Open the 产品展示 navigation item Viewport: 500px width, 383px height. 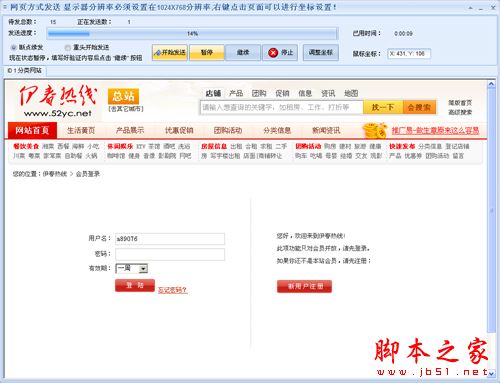[x=130, y=130]
